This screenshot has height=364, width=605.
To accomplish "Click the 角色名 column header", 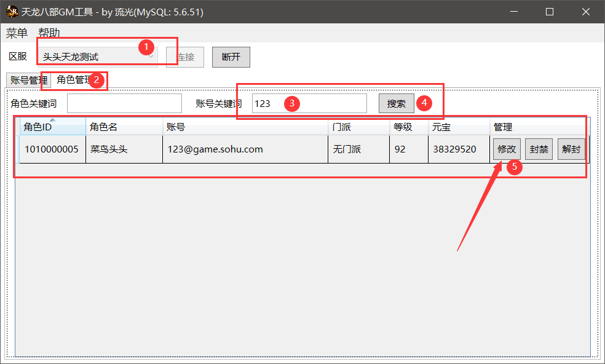I will coord(124,127).
